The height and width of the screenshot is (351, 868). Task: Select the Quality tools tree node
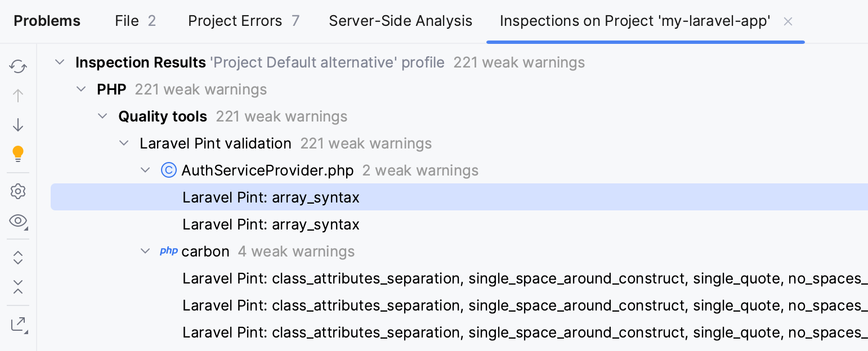click(163, 116)
